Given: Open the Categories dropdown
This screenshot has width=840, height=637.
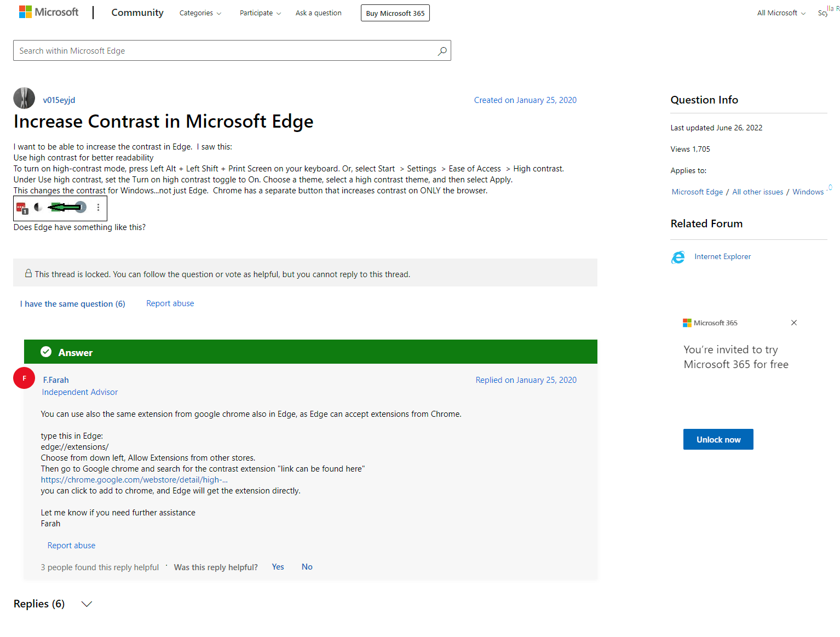Looking at the screenshot, I should [200, 13].
